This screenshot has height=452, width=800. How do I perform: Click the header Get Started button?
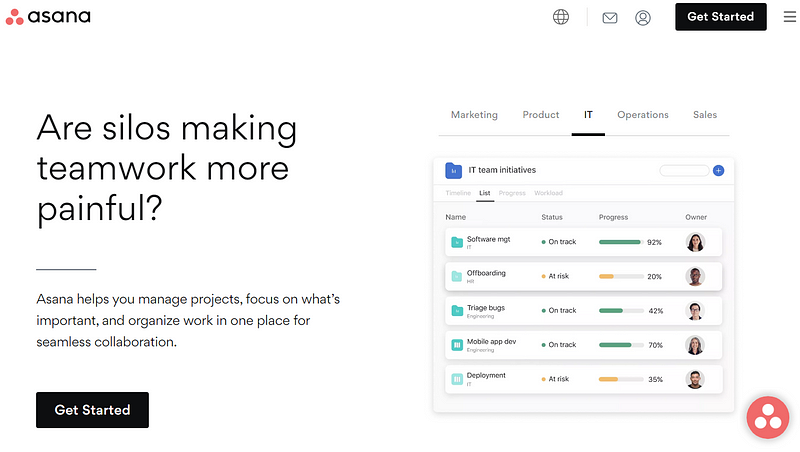(720, 17)
